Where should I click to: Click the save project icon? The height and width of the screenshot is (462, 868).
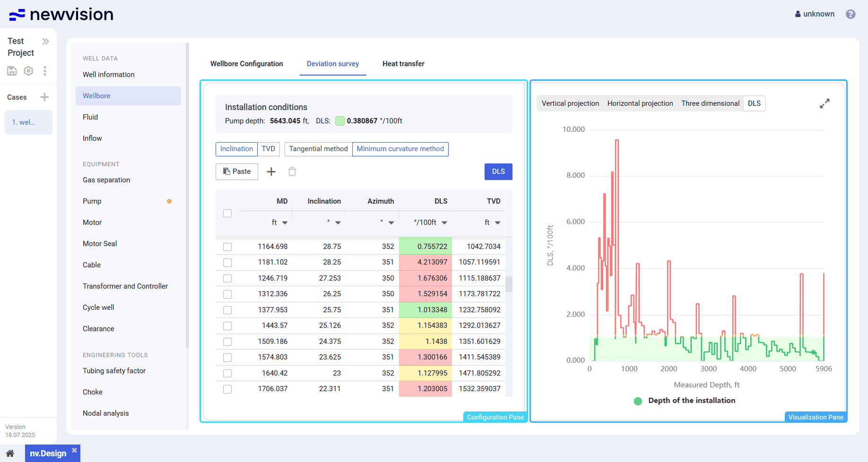pyautogui.click(x=12, y=71)
